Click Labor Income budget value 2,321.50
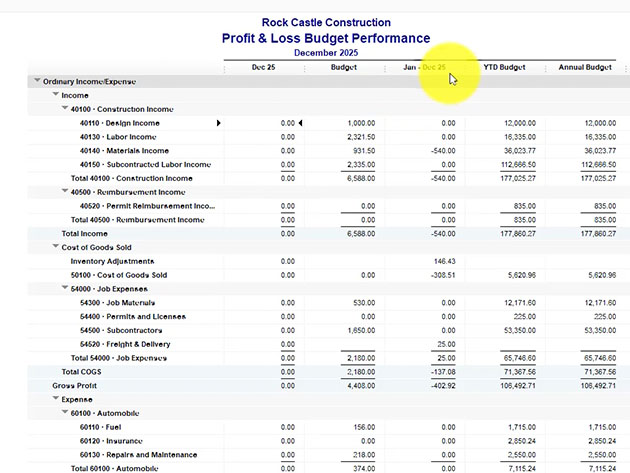 (361, 137)
